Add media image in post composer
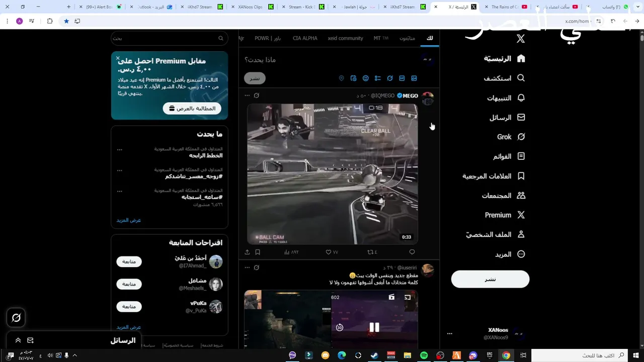Screen dimensions: 644x362 [x=414, y=78]
